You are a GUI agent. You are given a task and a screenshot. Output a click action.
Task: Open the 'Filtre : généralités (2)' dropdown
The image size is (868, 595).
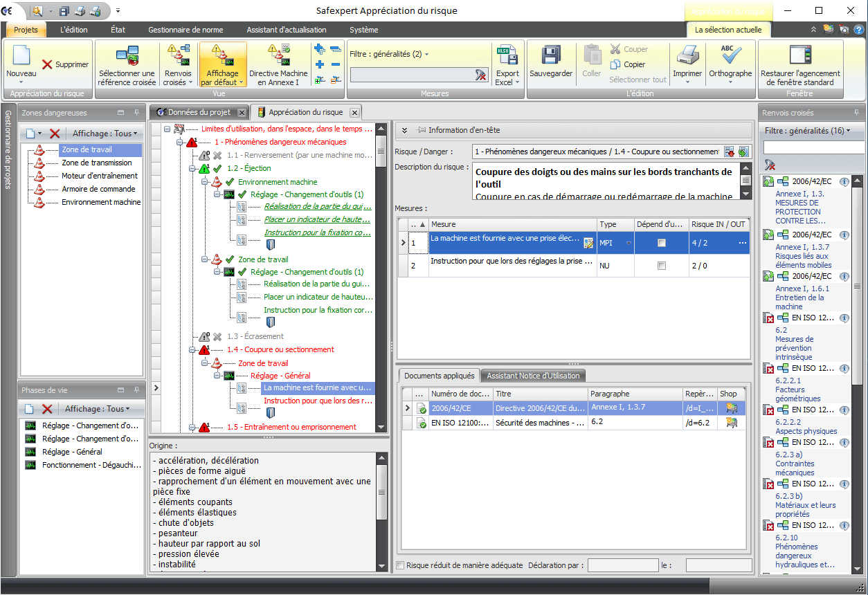(389, 54)
